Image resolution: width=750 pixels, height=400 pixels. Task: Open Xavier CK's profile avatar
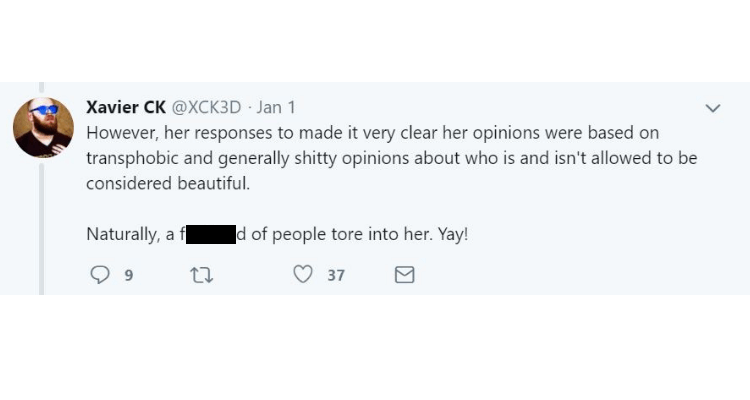pyautogui.click(x=43, y=127)
